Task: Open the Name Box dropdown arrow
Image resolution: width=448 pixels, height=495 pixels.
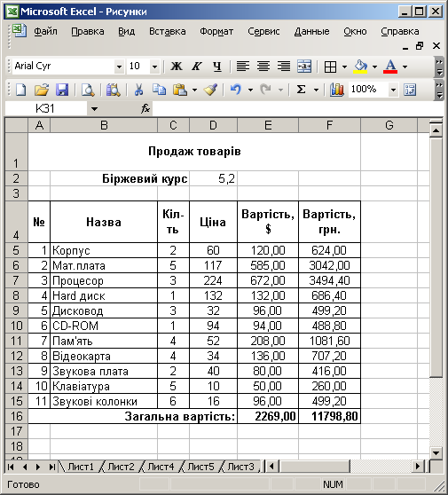Action: tap(94, 109)
